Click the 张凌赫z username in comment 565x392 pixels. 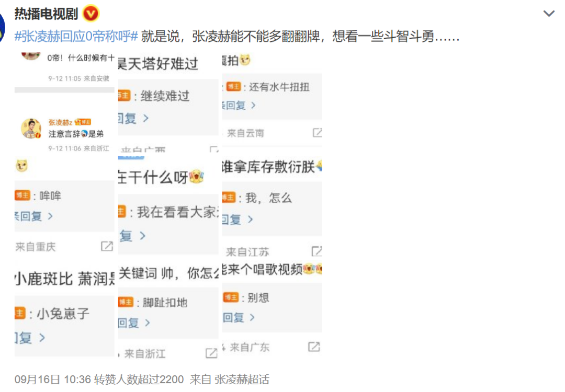coord(60,122)
